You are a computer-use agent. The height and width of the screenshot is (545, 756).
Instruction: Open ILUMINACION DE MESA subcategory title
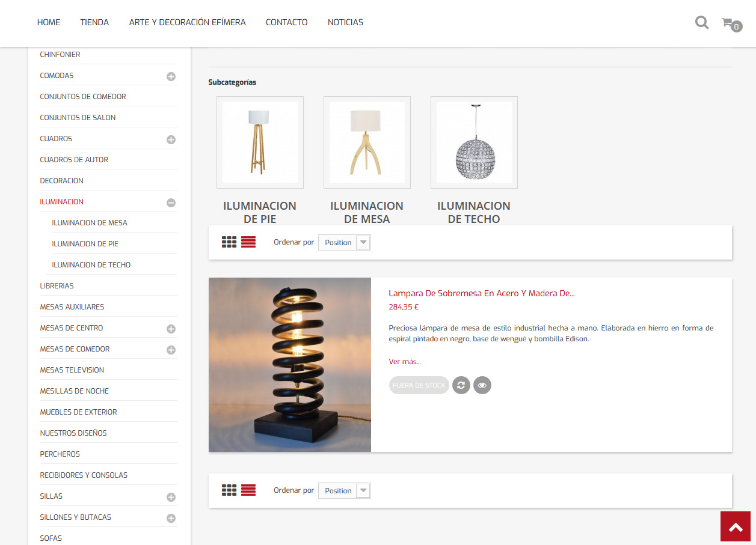[367, 212]
